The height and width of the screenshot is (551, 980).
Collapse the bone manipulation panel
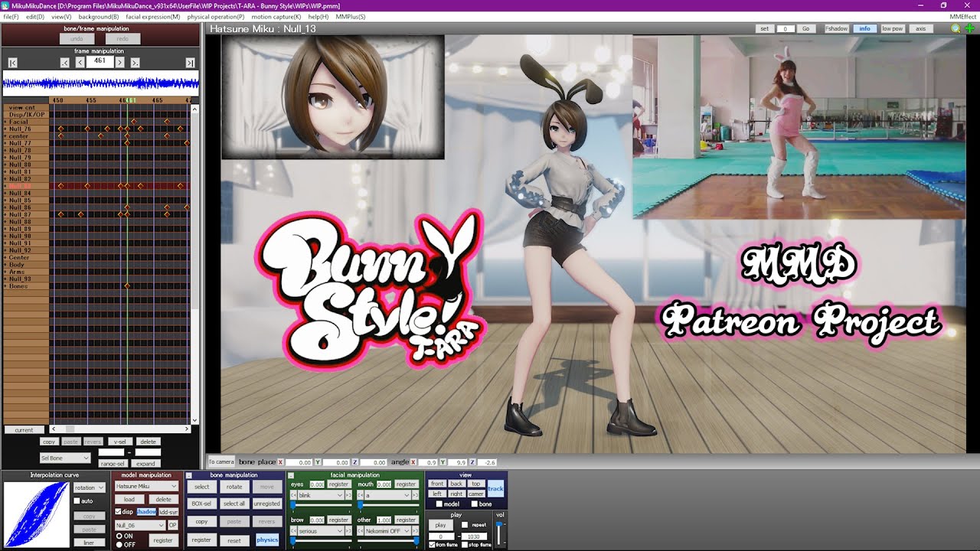[x=189, y=475]
